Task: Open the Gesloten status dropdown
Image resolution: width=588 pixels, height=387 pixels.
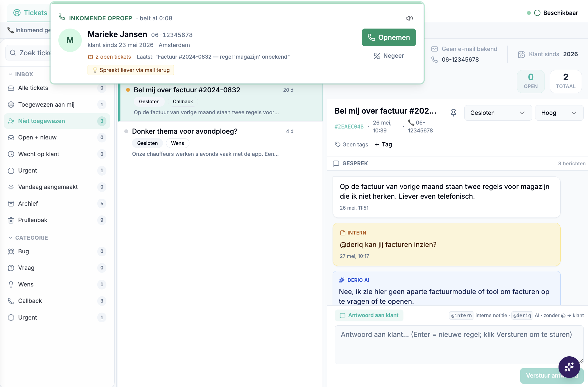Action: tap(498, 113)
